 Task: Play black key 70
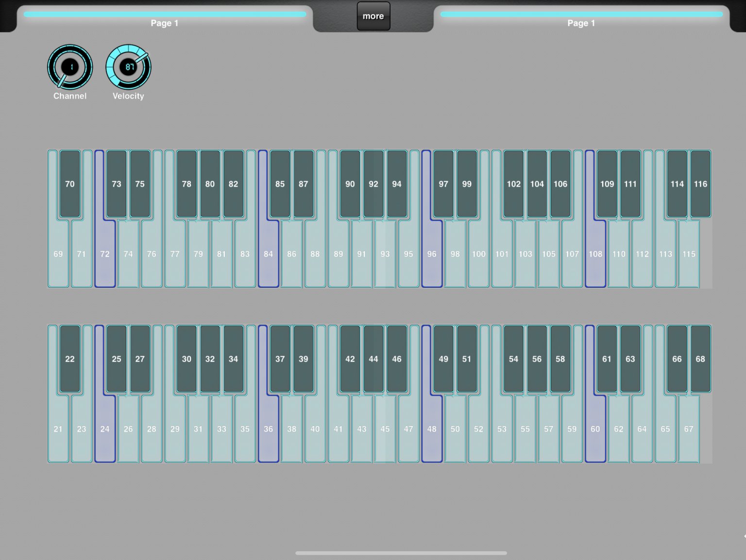70,183
